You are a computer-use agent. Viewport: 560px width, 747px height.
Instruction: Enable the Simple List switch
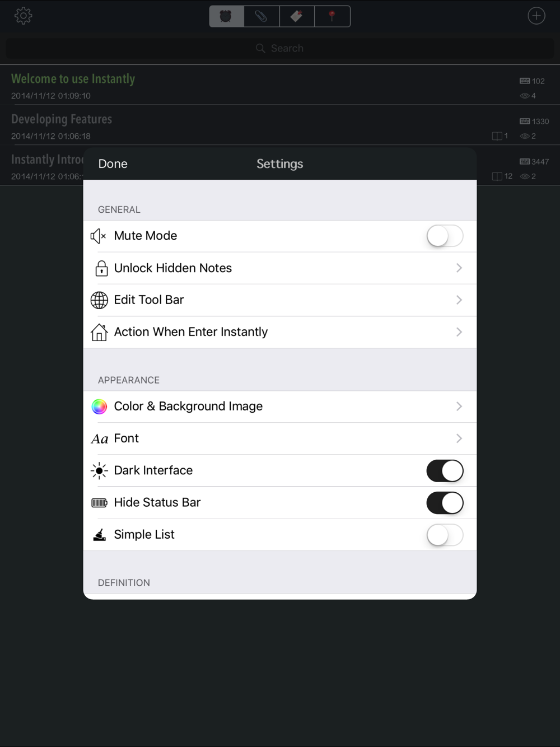click(x=445, y=535)
